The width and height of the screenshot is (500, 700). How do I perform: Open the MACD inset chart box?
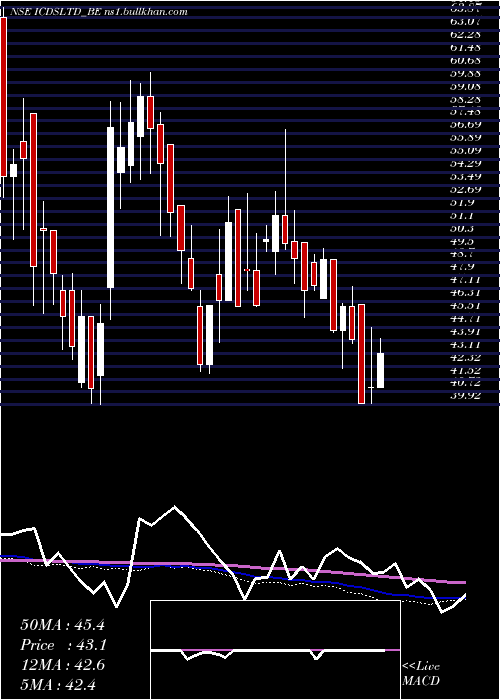[275, 650]
